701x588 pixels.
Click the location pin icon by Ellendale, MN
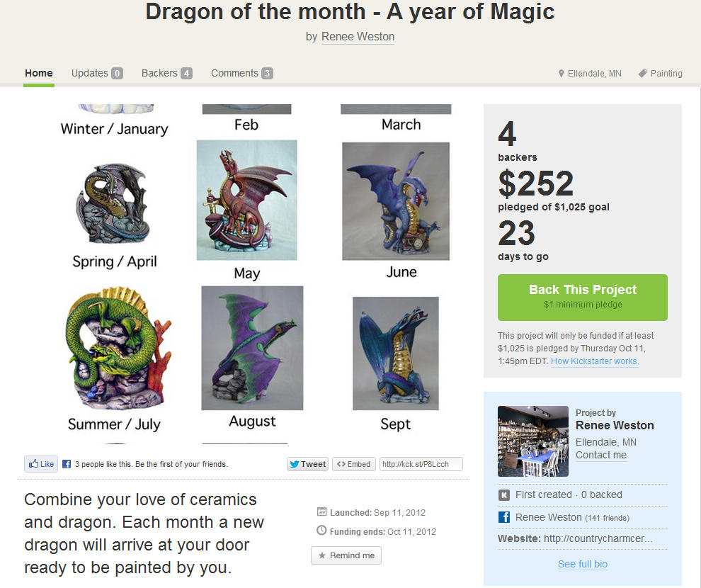562,74
